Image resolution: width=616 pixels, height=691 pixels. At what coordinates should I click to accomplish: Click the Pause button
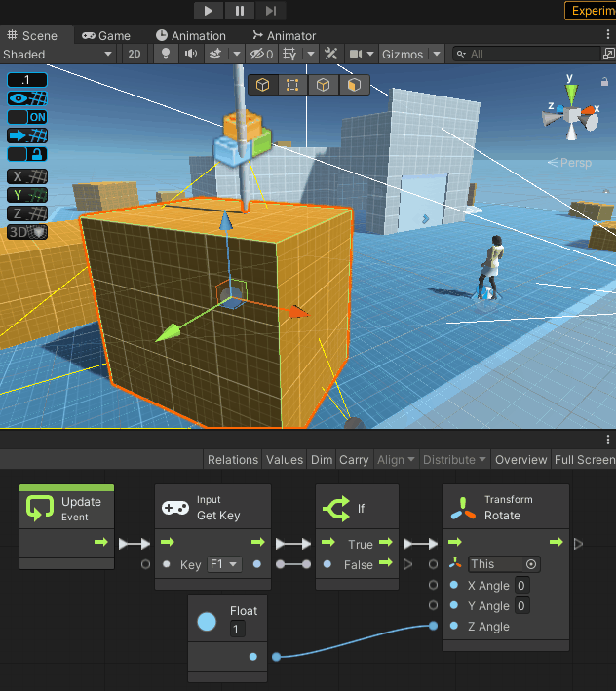click(239, 11)
